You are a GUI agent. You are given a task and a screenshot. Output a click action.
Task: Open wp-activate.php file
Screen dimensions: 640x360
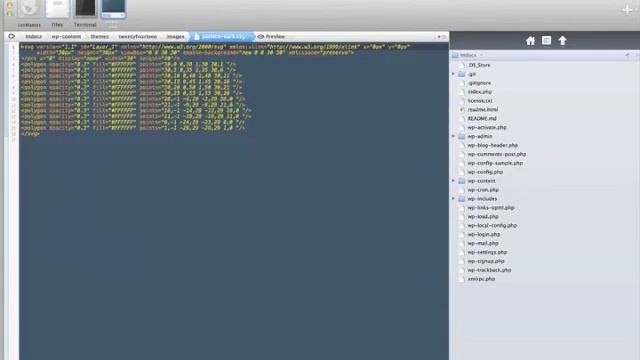pyautogui.click(x=487, y=127)
